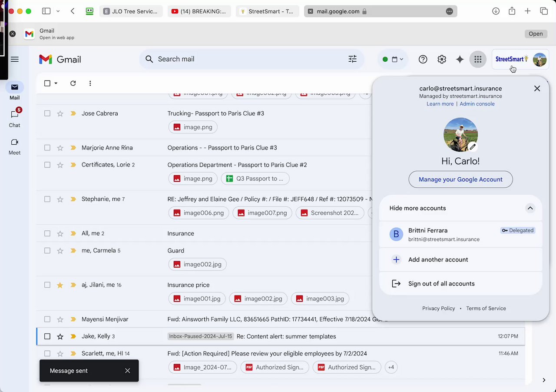
Task: Expand the active status dropdown
Action: tap(393, 60)
